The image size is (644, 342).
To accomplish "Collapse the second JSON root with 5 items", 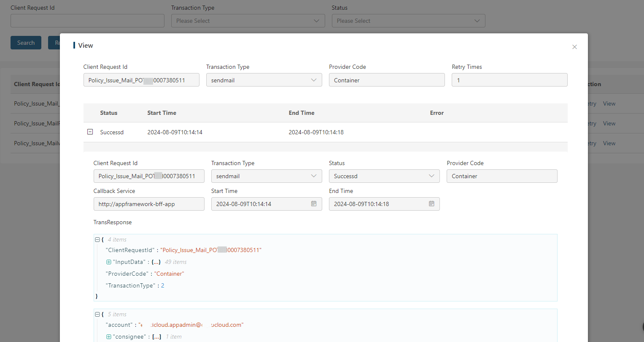I will (x=97, y=315).
